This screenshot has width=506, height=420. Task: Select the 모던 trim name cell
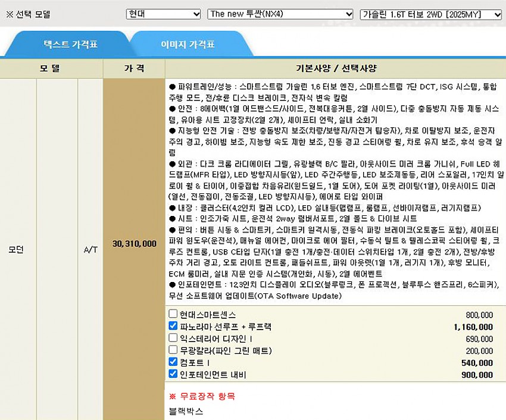pyautogui.click(x=18, y=249)
